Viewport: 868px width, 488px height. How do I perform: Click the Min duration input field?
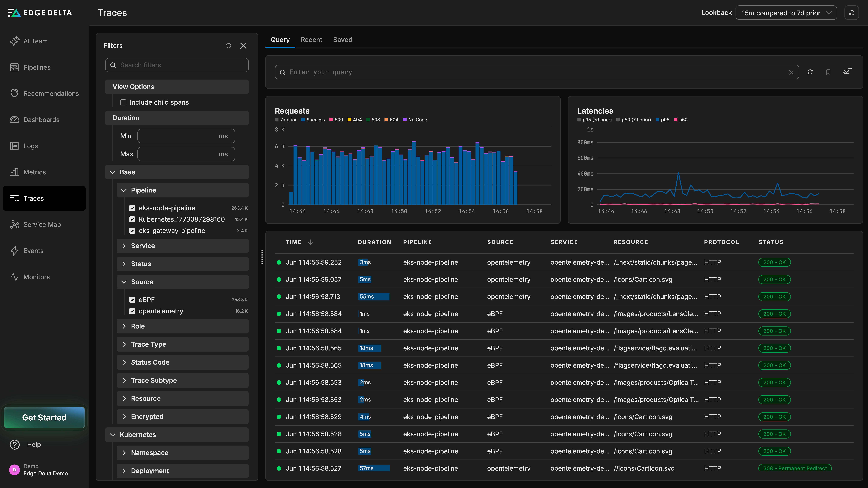(x=186, y=136)
